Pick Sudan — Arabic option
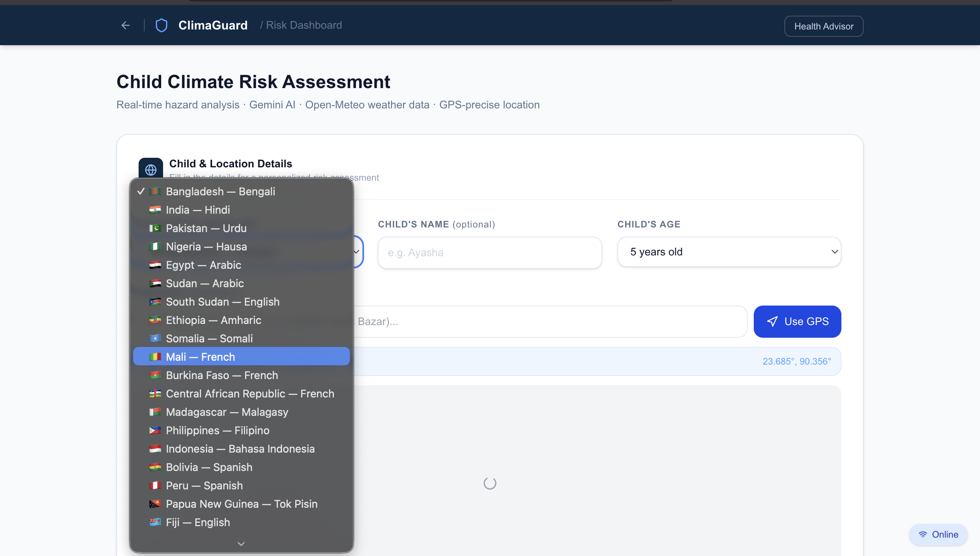The image size is (980, 556). click(241, 283)
